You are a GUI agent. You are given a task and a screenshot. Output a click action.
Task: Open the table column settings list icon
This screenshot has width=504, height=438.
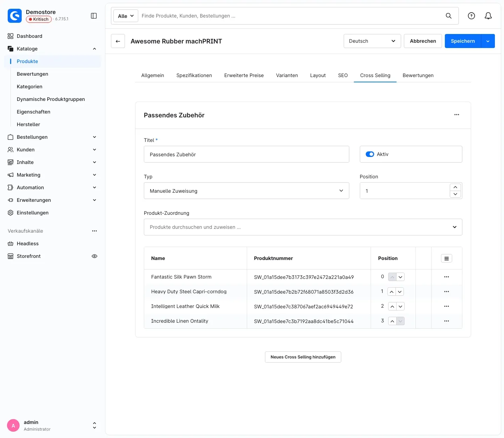pyautogui.click(x=447, y=258)
